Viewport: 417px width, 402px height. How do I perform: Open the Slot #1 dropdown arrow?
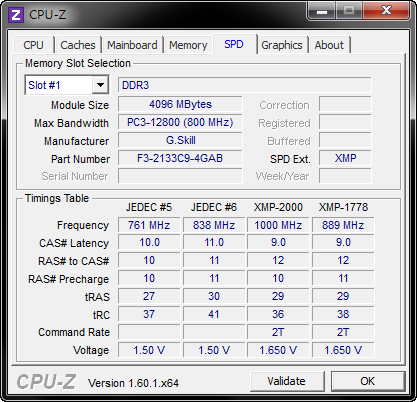100,85
